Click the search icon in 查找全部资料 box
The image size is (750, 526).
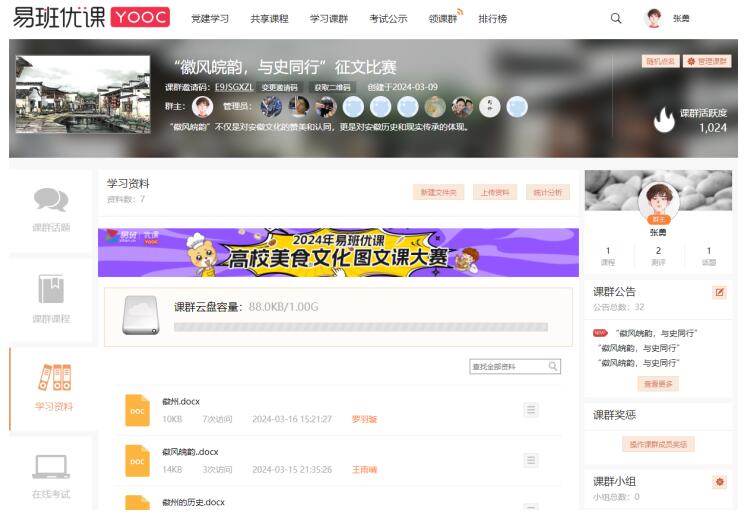(553, 367)
